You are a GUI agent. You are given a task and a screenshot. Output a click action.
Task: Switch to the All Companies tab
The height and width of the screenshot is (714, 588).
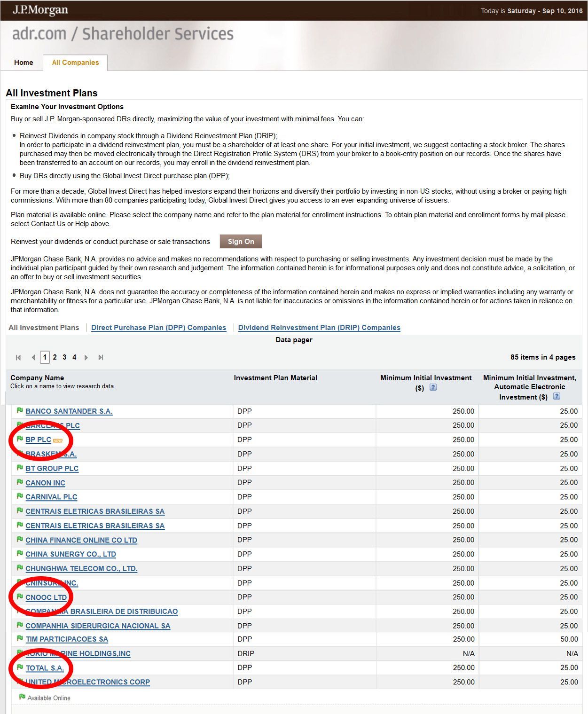(x=75, y=63)
